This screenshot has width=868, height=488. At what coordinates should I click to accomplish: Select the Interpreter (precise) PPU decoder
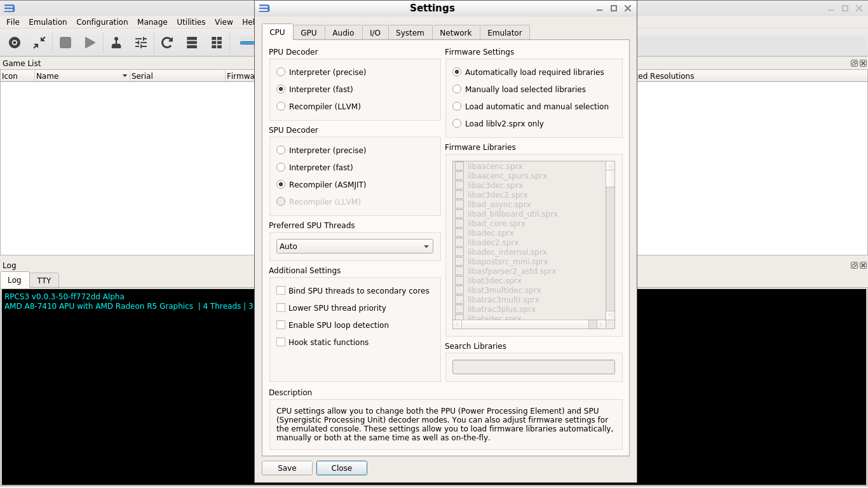pos(280,72)
